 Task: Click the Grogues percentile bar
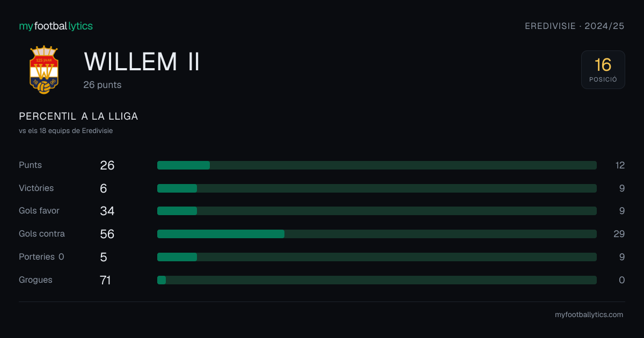(x=377, y=280)
